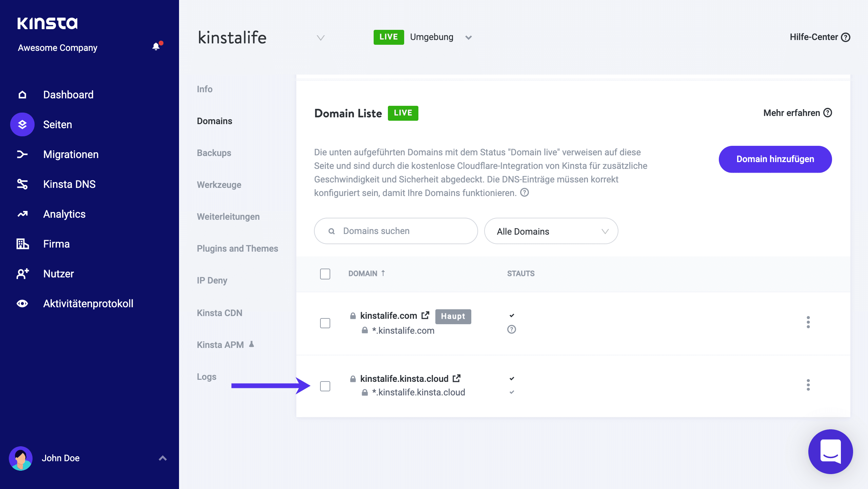Check the kinstalife.com domain checkbox
The height and width of the screenshot is (489, 868).
point(325,323)
